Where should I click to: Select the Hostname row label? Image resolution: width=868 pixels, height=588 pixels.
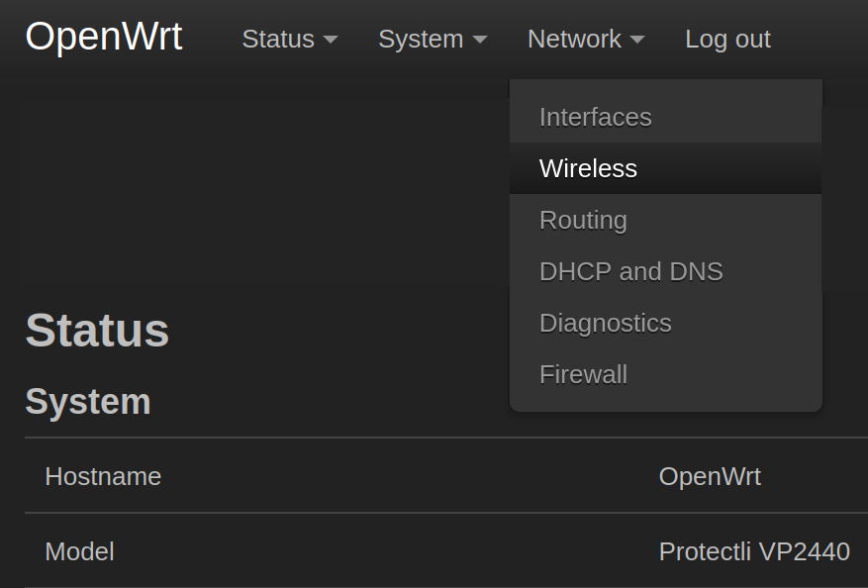[x=103, y=476]
